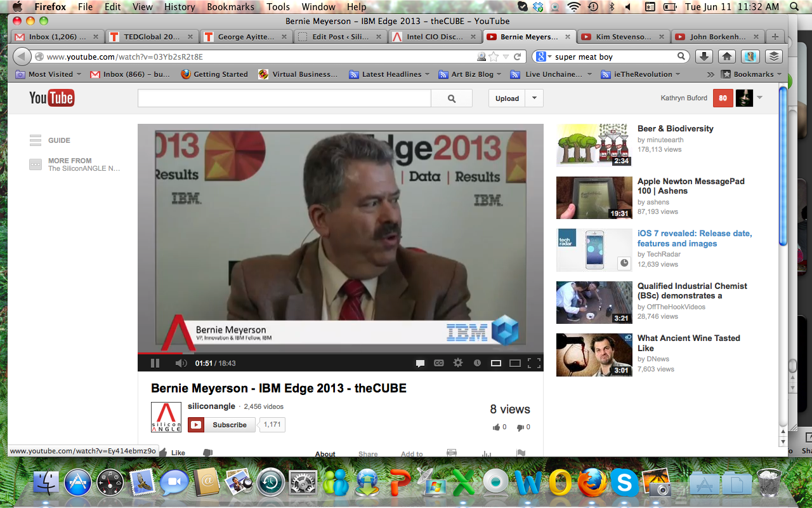The height and width of the screenshot is (508, 812).
Task: Click the layered stack toolbar button
Action: point(774,57)
